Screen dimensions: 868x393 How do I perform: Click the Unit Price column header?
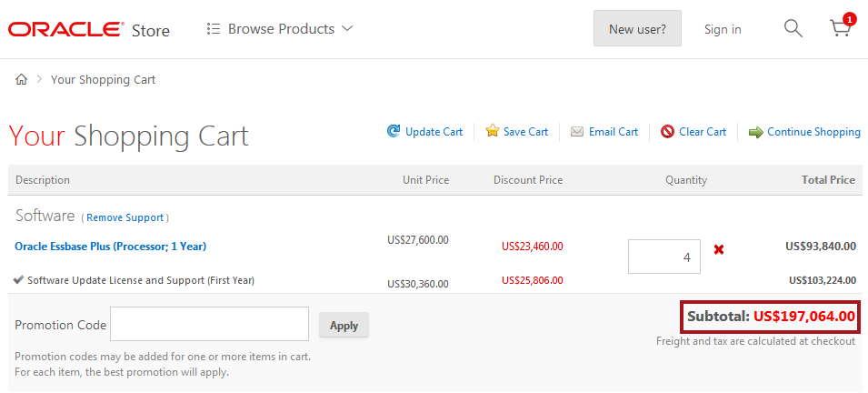[x=425, y=180]
